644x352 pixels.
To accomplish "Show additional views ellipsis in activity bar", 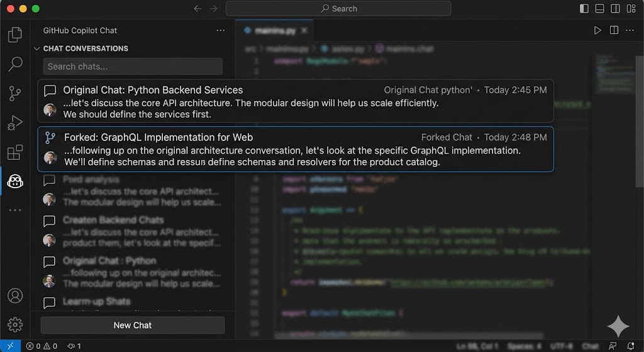I will 15,210.
